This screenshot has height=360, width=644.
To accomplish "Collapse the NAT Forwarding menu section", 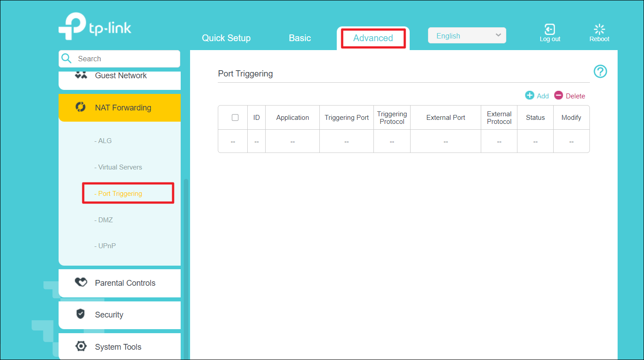I will click(120, 108).
